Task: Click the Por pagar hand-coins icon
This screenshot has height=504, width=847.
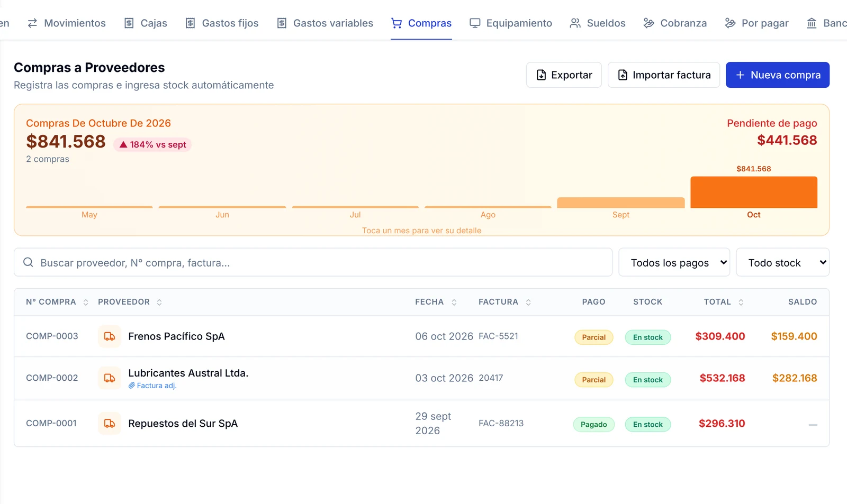Action: [730, 23]
